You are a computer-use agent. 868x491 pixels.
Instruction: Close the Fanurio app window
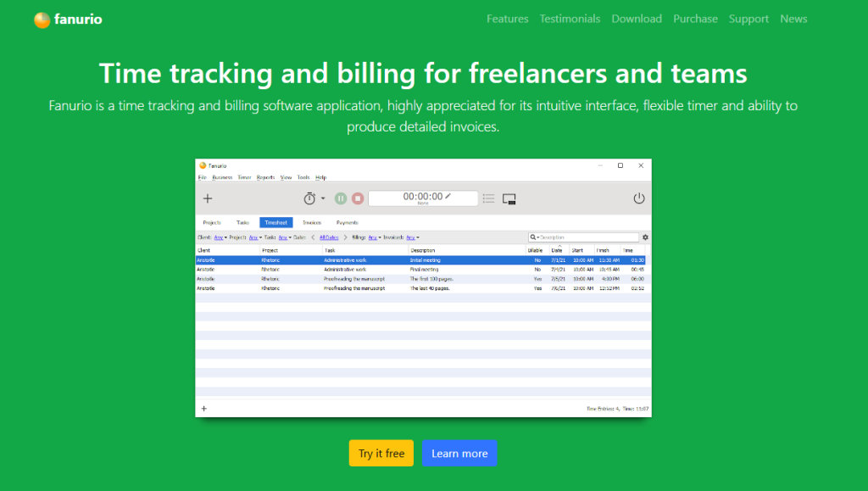(641, 165)
